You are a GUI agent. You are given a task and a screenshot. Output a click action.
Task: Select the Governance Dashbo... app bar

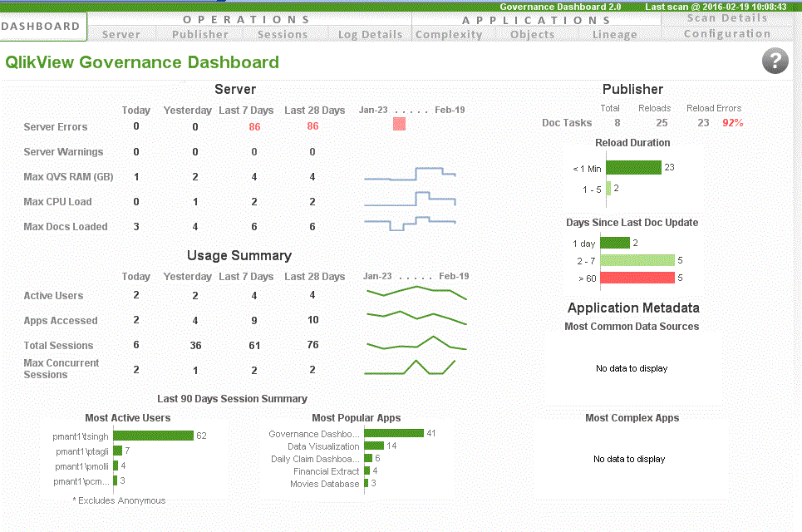pos(394,433)
